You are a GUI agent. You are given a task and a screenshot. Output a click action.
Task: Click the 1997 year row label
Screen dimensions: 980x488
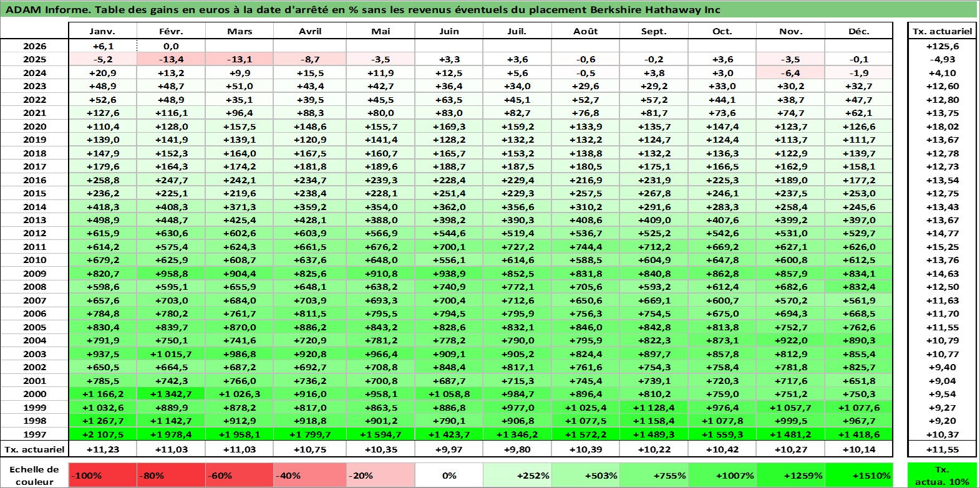tap(34, 434)
